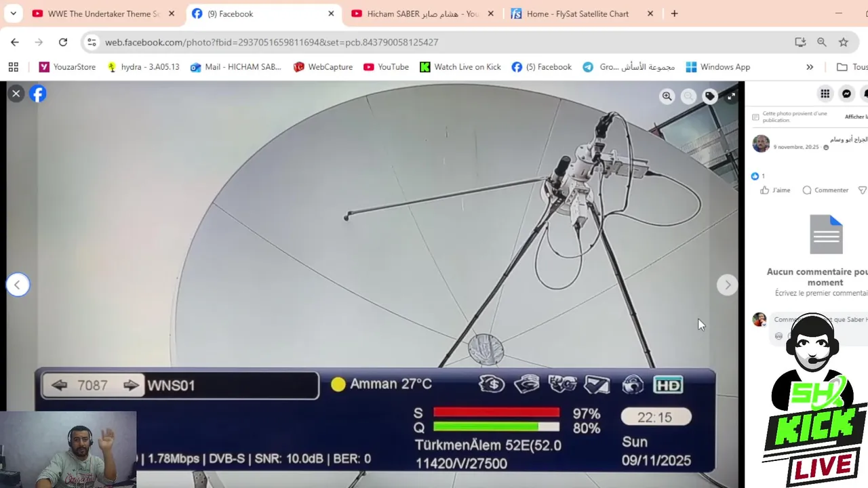Open the Tous bookmarks folder

pyautogui.click(x=852, y=67)
